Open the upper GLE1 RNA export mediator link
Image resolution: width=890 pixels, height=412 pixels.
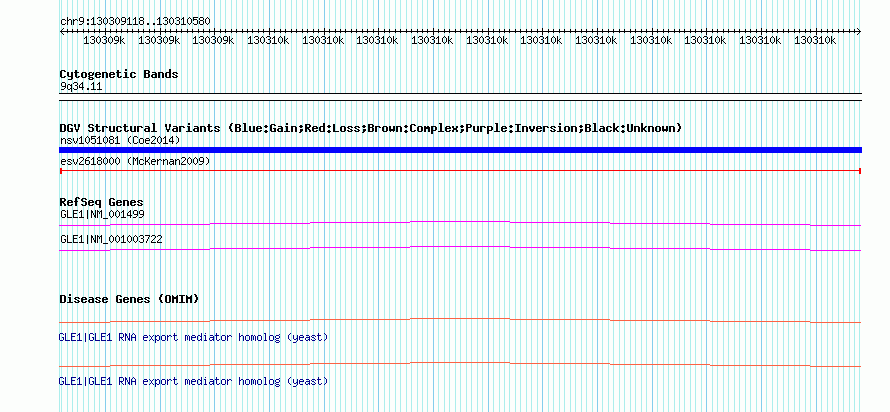pyautogui.click(x=194, y=337)
